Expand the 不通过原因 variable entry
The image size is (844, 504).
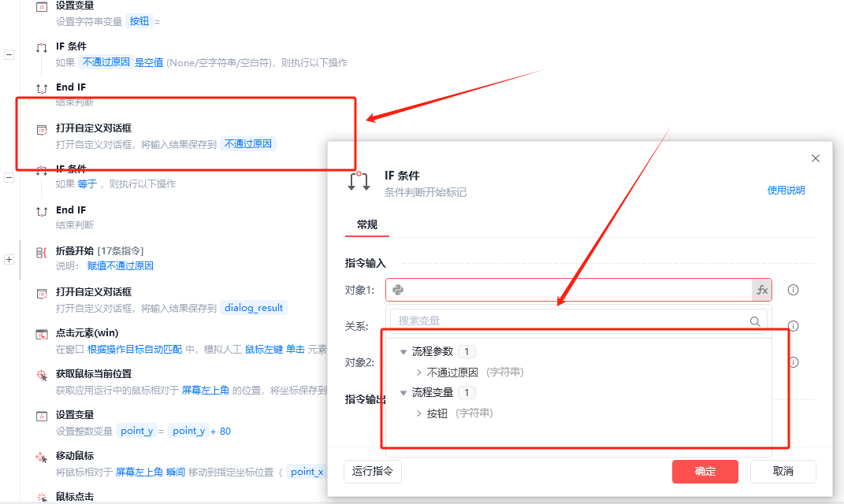click(x=418, y=372)
